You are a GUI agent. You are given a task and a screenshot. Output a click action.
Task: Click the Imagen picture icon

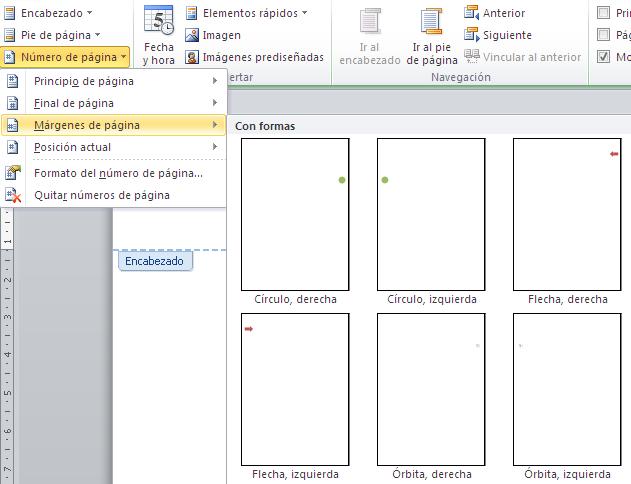click(x=192, y=35)
